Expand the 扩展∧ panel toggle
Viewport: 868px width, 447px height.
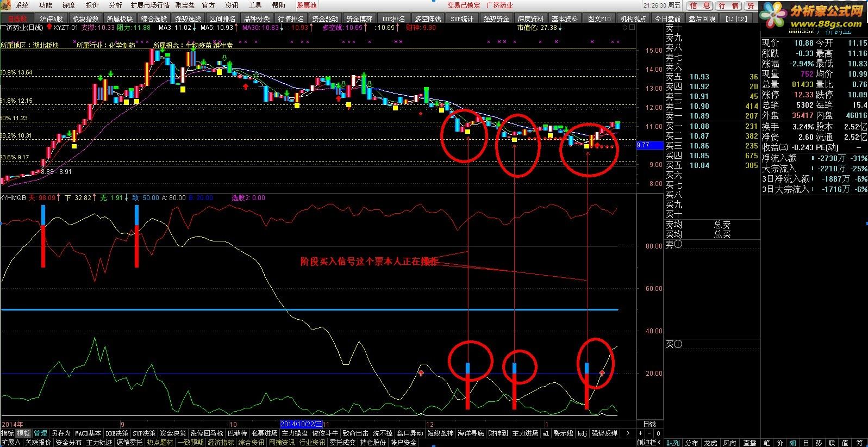[x=10, y=443]
